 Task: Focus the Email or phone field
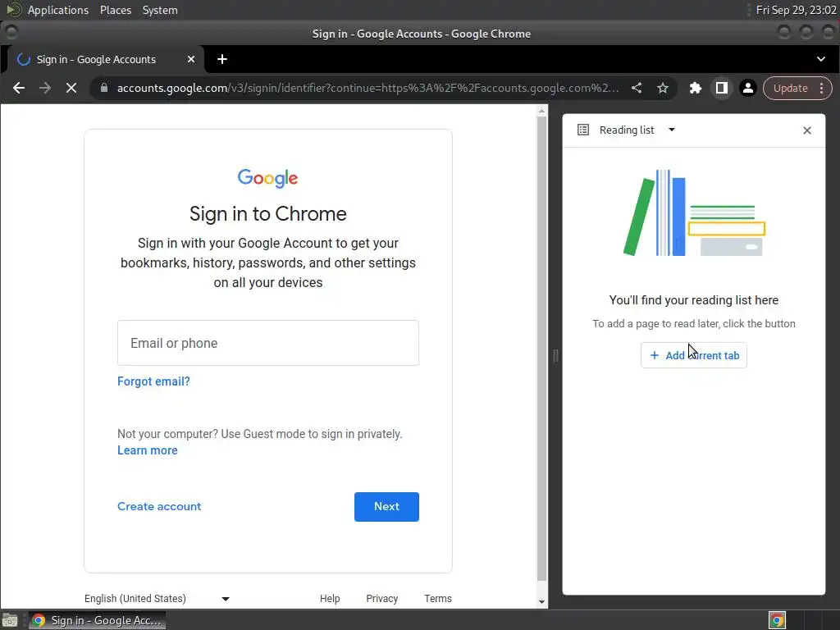click(x=268, y=343)
